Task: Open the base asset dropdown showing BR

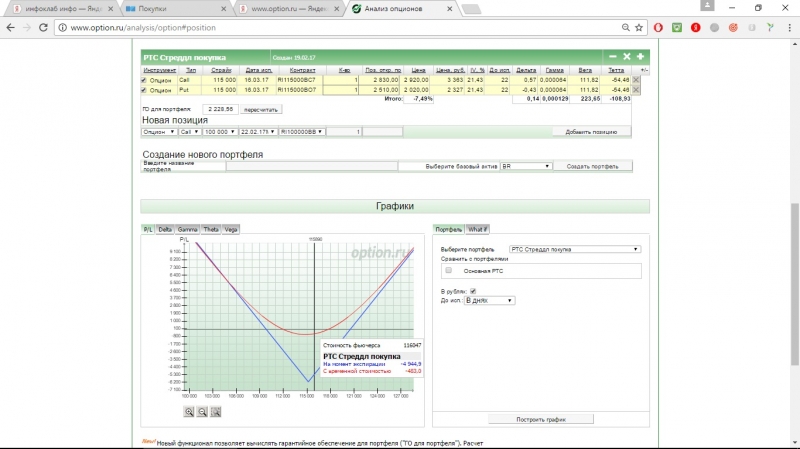Action: (526, 166)
